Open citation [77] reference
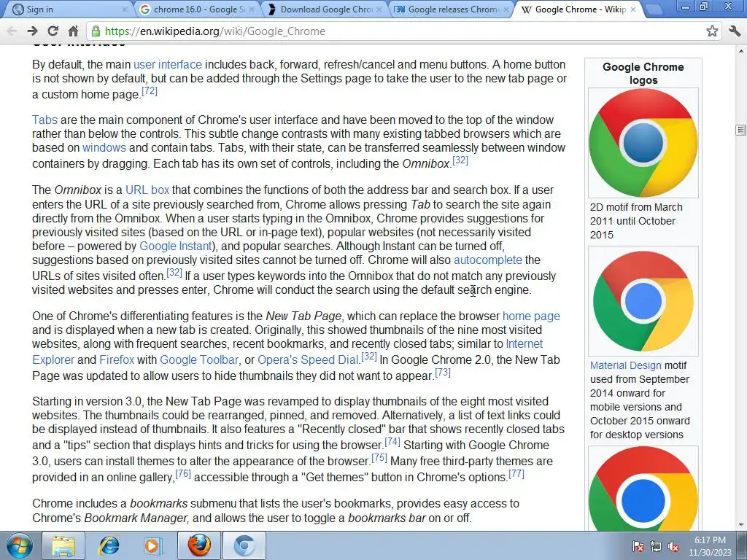This screenshot has height=560, width=747. click(516, 473)
